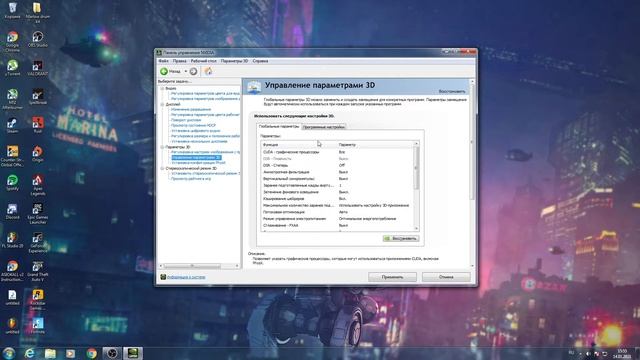The image size is (640, 360).
Task: Open Internet Explorer from the taskbar
Action: pyautogui.click(x=29, y=353)
